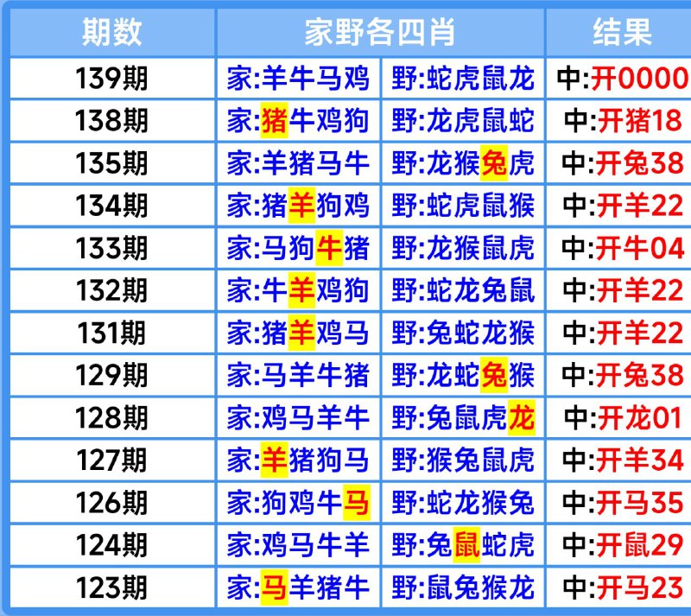This screenshot has width=691, height=616.
Task: Select the 期数 column header
Action: point(112,32)
